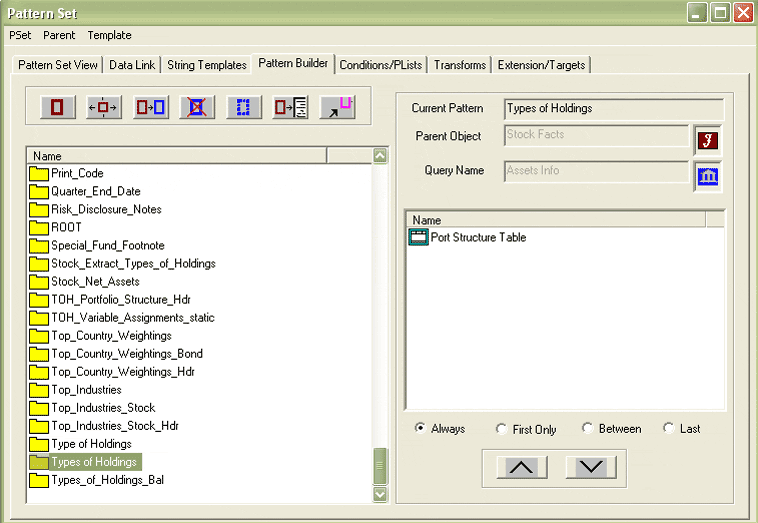The height and width of the screenshot is (523, 758).
Task: Select Top_Industries_Stock_Hdr pattern
Action: click(115, 426)
